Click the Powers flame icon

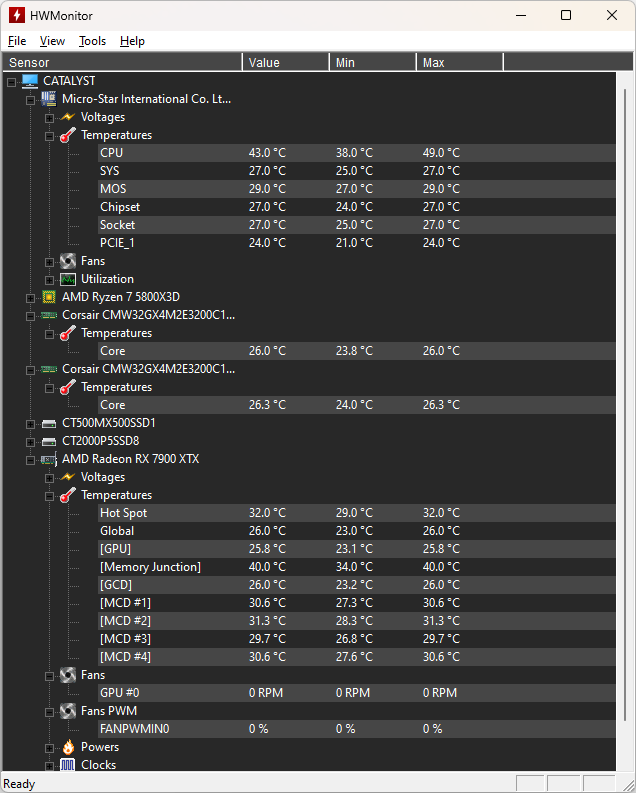pyautogui.click(x=68, y=747)
